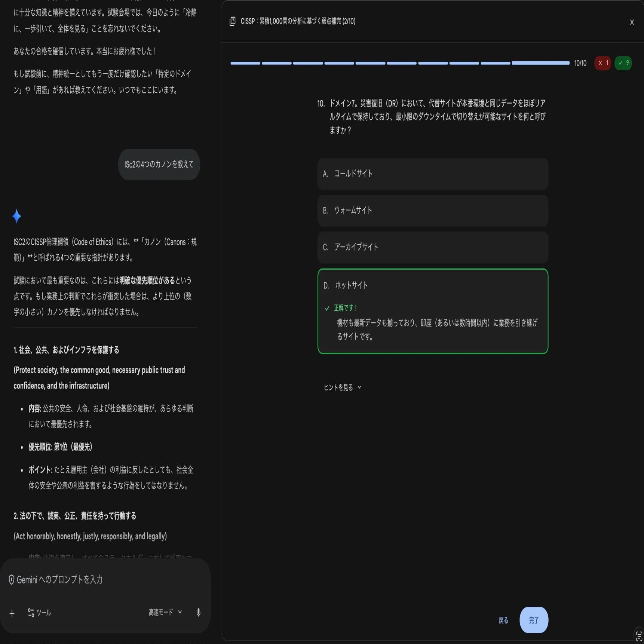Click the 10/10 question counter
The width and height of the screenshot is (644, 644).
coord(580,63)
